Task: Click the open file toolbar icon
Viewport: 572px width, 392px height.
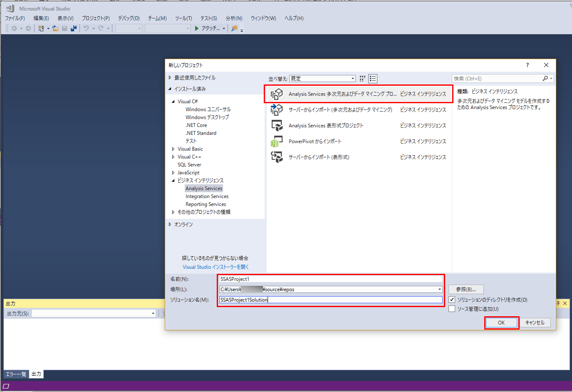Action: [x=55, y=28]
